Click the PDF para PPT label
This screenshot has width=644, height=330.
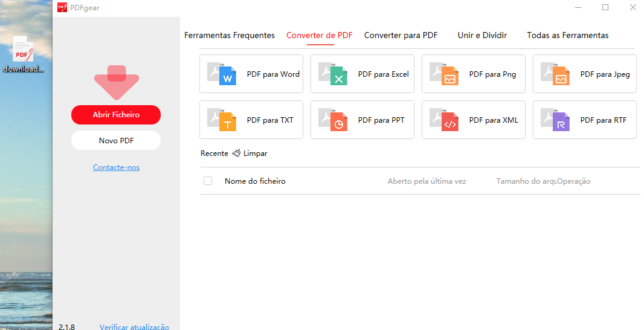pyautogui.click(x=381, y=120)
